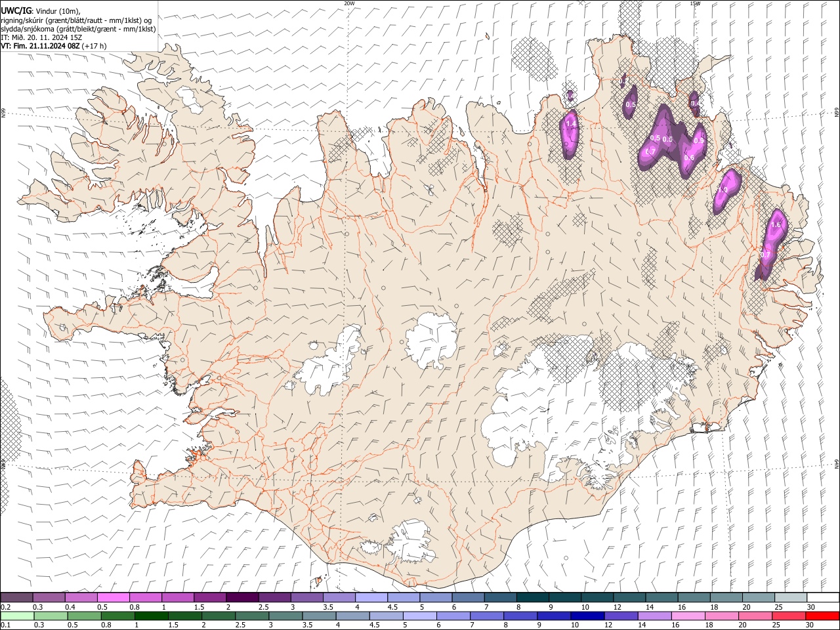Click the 0.9 snowfall value on the map
Viewport: 840px width, 630px height.
pos(699,140)
